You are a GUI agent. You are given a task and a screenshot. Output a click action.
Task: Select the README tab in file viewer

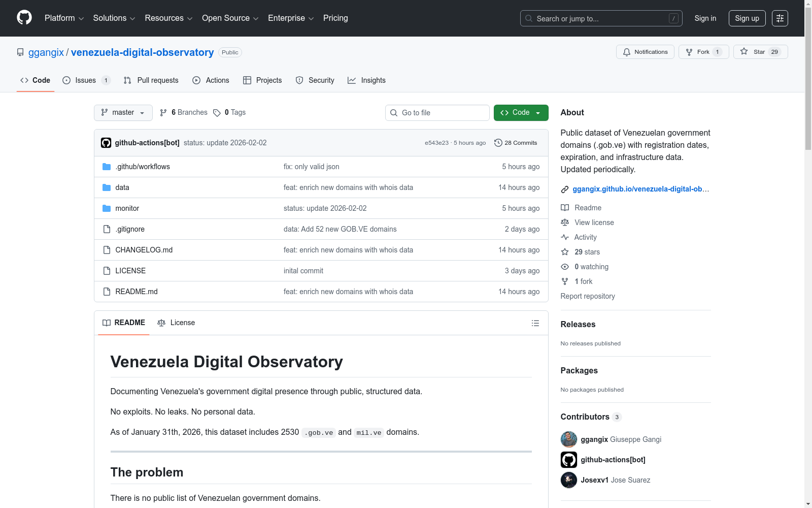124,323
